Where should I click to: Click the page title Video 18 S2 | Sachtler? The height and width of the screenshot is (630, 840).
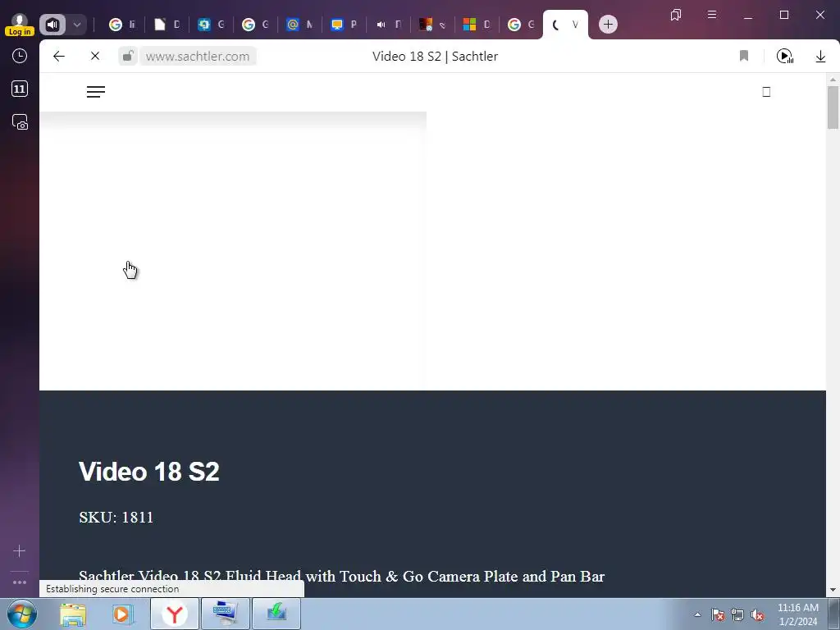click(435, 57)
